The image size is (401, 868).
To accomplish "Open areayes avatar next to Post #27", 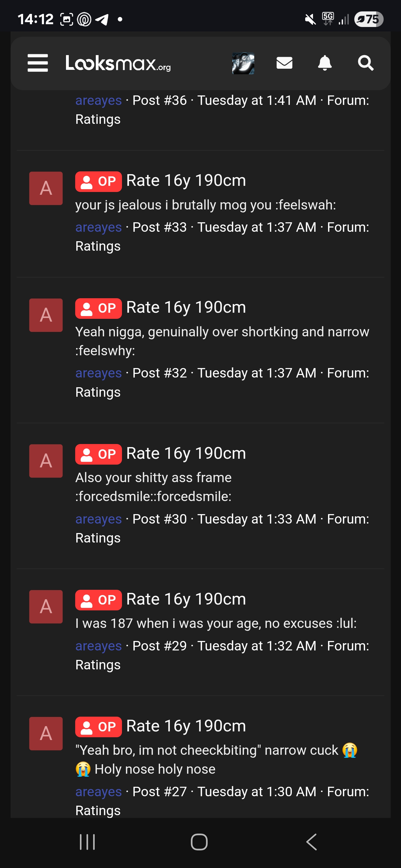I will pos(45,734).
